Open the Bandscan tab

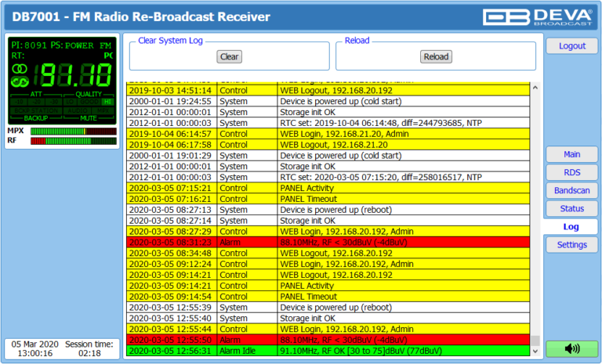point(571,190)
